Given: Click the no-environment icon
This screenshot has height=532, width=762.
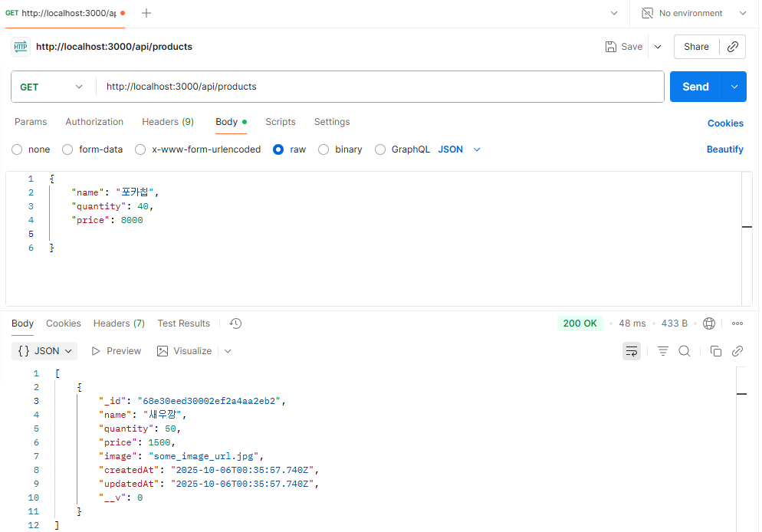Looking at the screenshot, I should click(647, 13).
